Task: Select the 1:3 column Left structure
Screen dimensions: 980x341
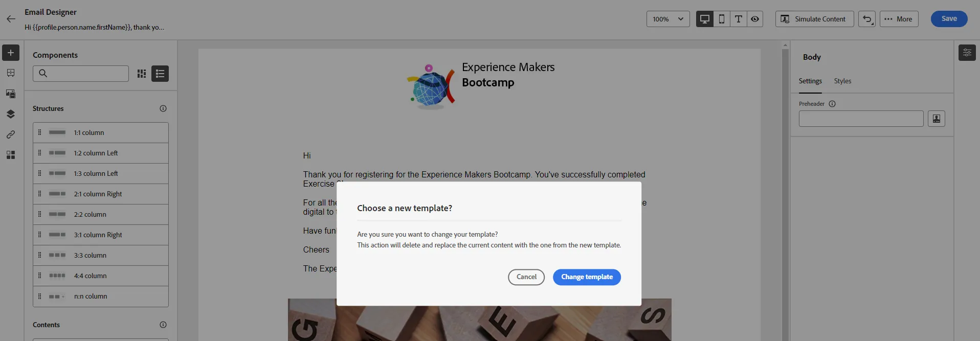Action: click(x=101, y=174)
